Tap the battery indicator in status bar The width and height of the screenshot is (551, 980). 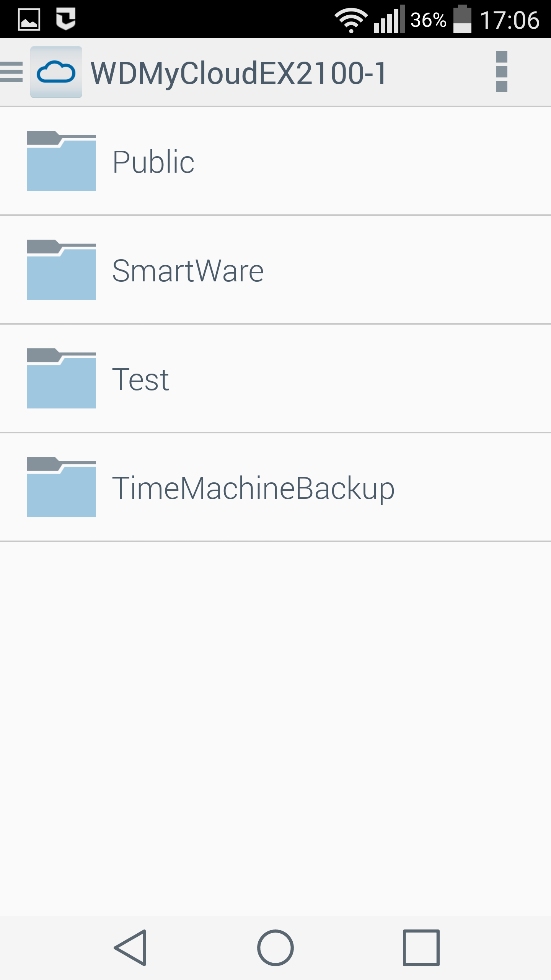tap(462, 19)
